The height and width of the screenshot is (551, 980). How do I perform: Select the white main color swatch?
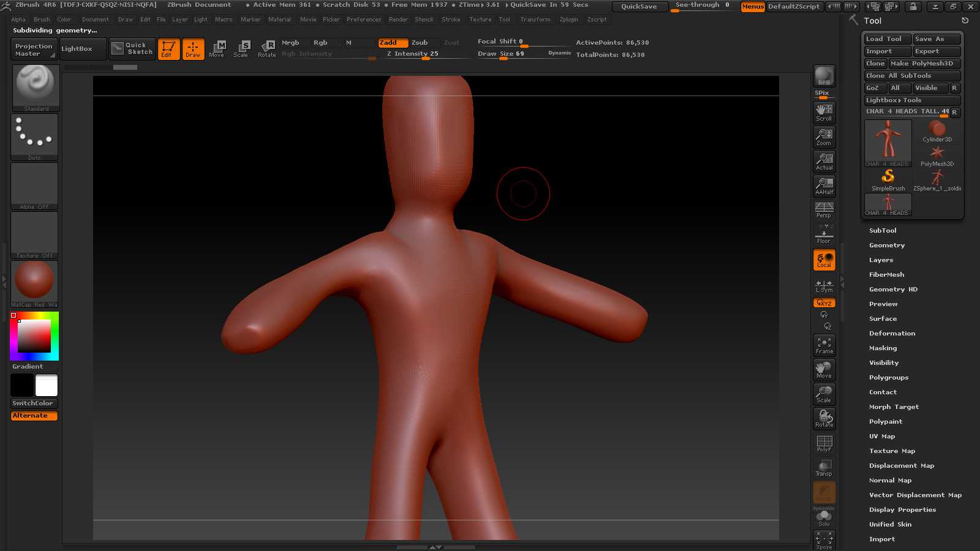click(47, 386)
